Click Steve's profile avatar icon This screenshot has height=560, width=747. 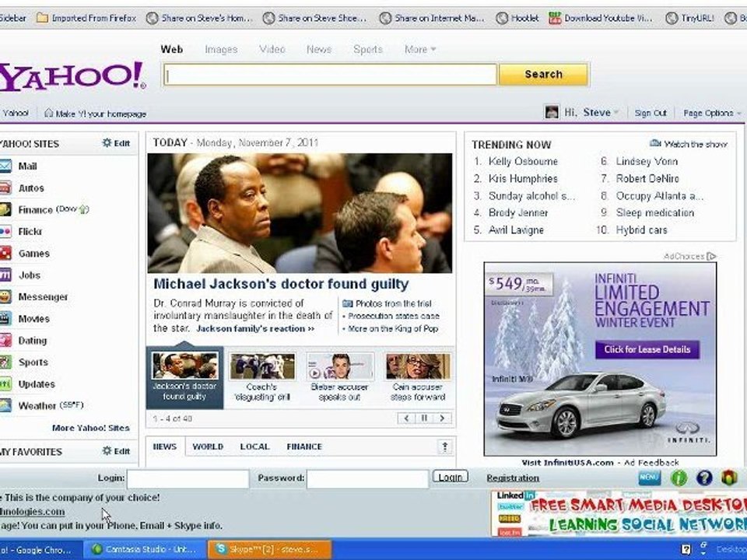click(552, 112)
